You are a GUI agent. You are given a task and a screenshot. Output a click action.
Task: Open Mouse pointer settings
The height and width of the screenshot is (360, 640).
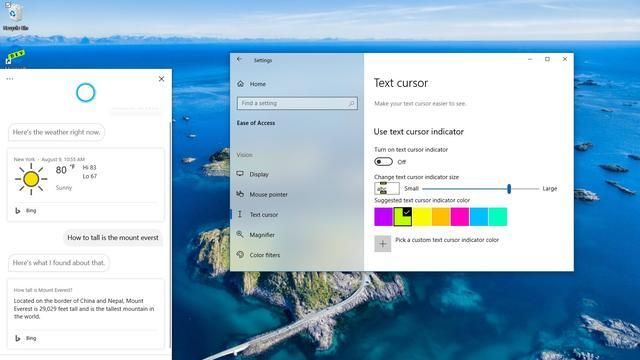point(262,195)
